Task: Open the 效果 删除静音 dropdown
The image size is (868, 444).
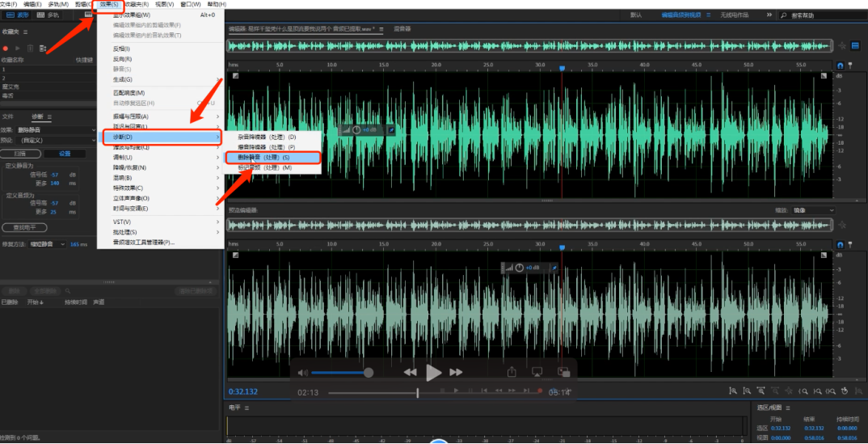Action: pos(57,129)
